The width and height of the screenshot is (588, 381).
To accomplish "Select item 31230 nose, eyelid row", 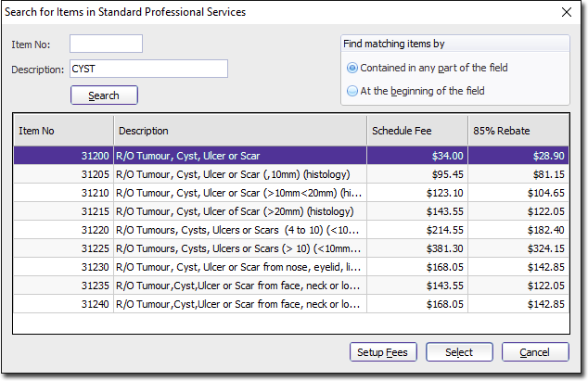I will [239, 267].
